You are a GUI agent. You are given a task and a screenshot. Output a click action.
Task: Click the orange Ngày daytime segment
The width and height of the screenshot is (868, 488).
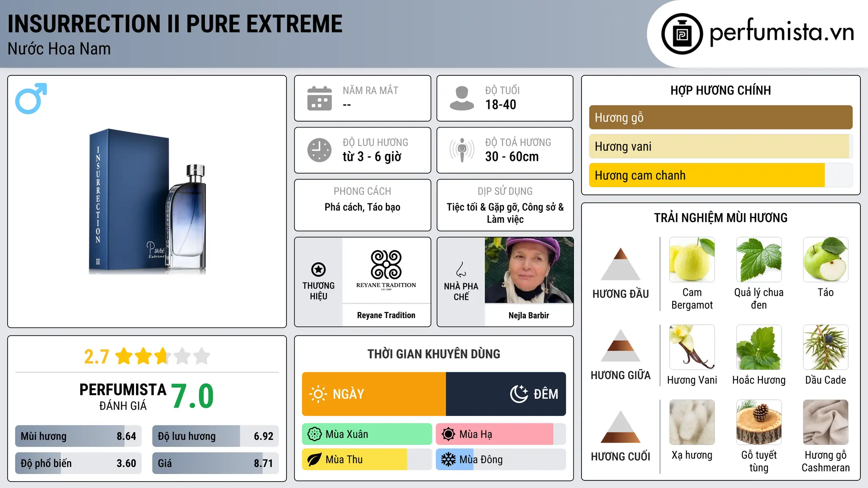[374, 394]
